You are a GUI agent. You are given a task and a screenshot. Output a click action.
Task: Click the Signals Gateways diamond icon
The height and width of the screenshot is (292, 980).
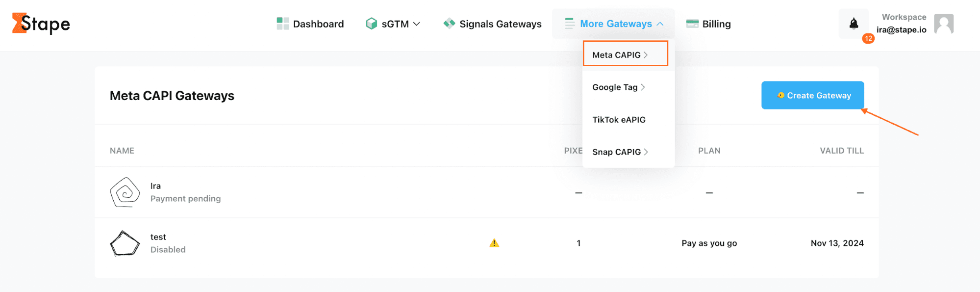(449, 23)
